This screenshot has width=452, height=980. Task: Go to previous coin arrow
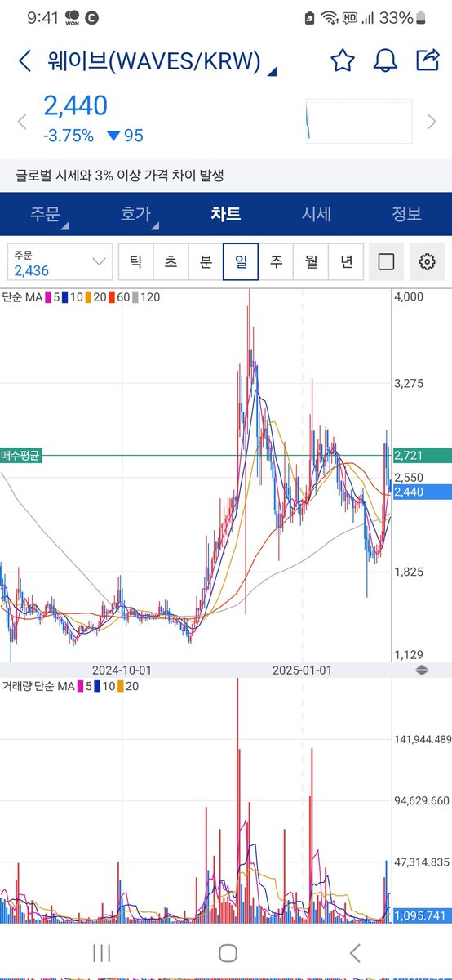pos(24,122)
